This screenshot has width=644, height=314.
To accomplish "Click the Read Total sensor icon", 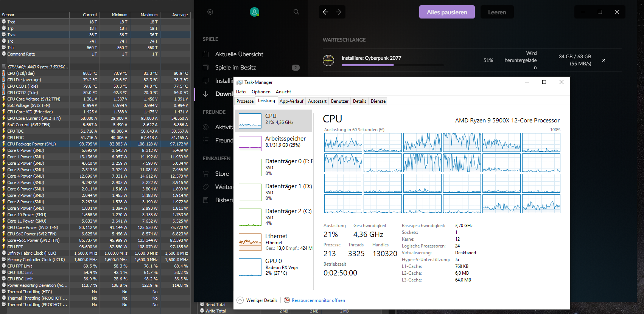I will tap(202, 305).
